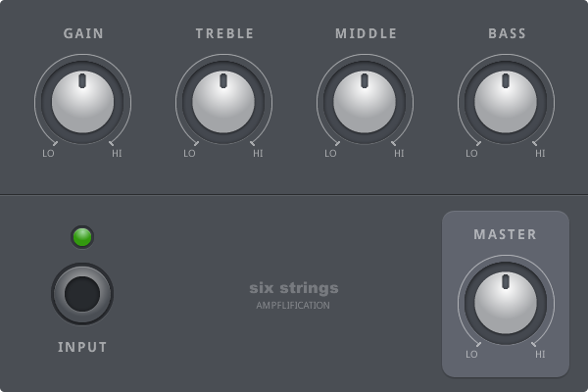588x392 pixels.
Task: Click the MASTER label text
Action: tap(505, 234)
